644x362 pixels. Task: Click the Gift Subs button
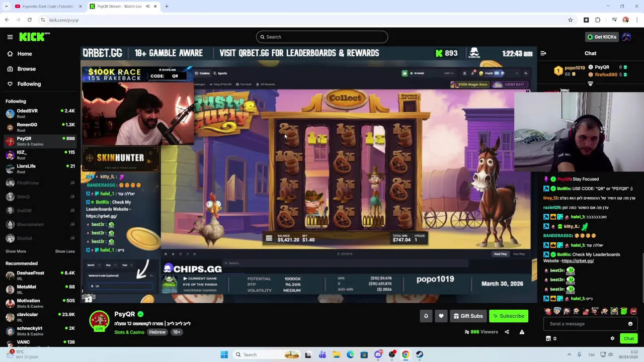tap(468, 316)
